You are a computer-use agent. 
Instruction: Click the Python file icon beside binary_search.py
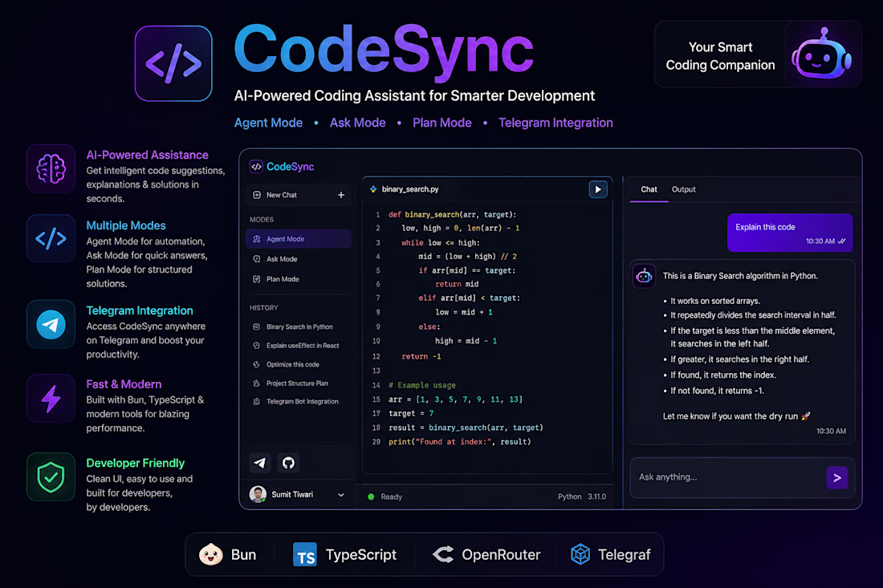[x=372, y=189]
